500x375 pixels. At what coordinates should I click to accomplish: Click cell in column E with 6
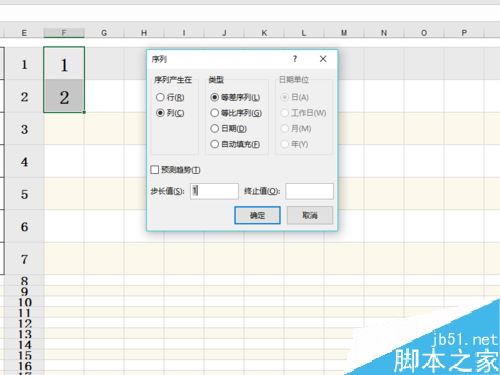(24, 226)
